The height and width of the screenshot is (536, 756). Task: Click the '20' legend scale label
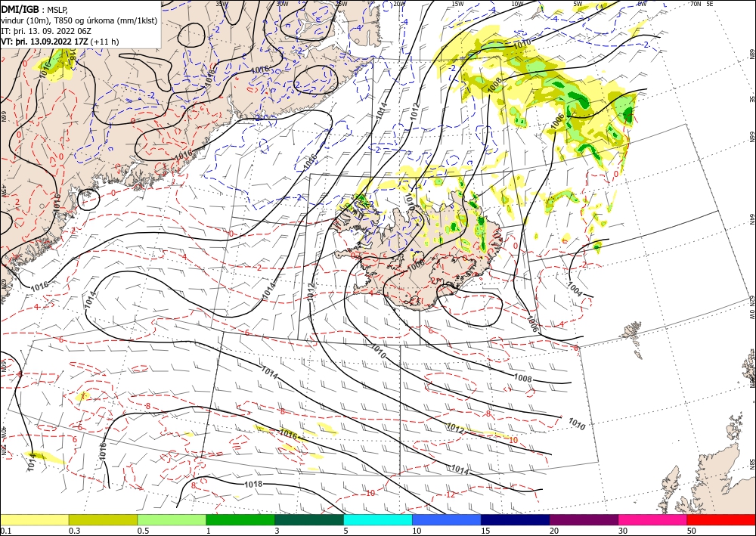click(x=554, y=531)
